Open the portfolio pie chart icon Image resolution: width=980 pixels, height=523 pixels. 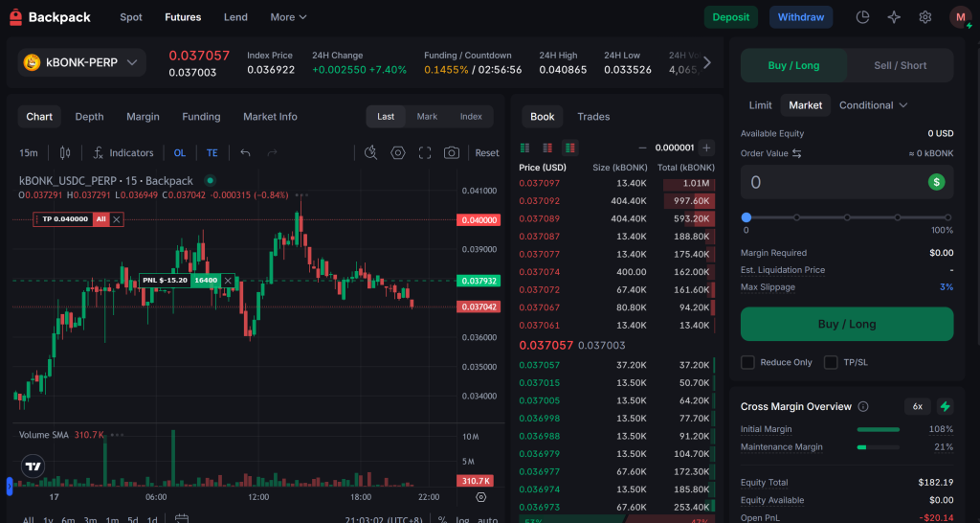[862, 17]
